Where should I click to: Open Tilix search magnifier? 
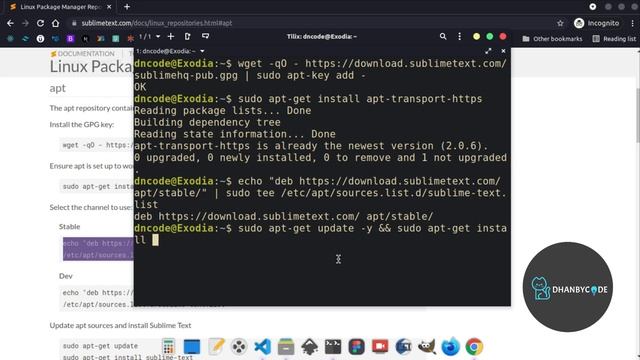443,36
